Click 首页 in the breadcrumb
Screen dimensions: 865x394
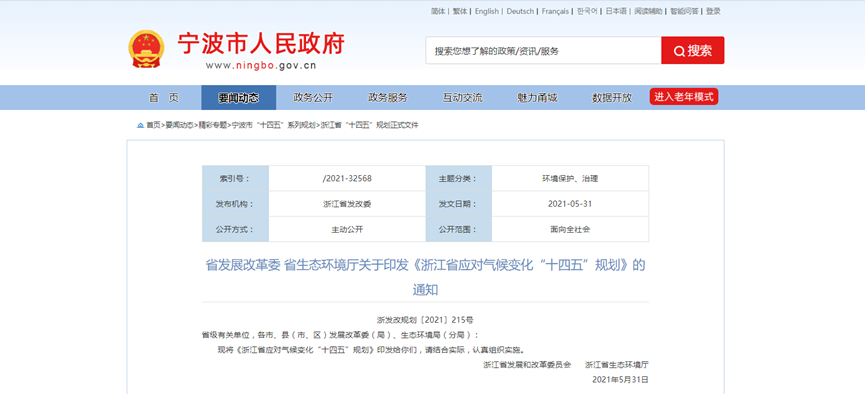(x=153, y=125)
